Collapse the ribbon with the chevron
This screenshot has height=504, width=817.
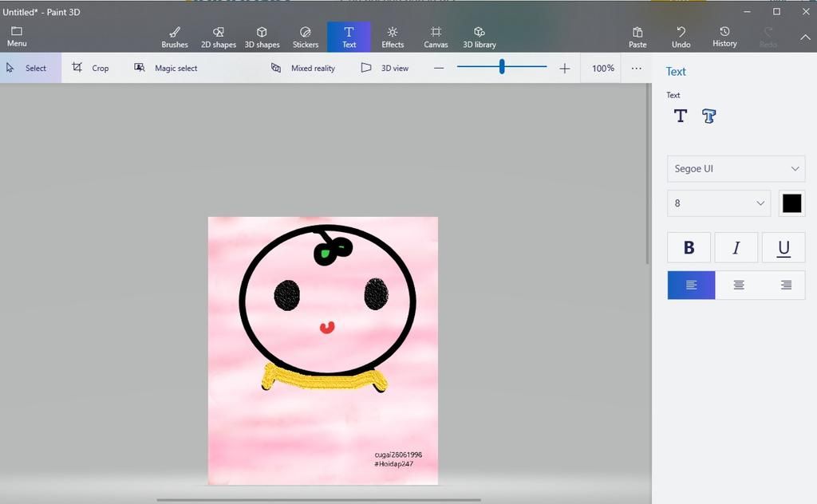point(805,37)
